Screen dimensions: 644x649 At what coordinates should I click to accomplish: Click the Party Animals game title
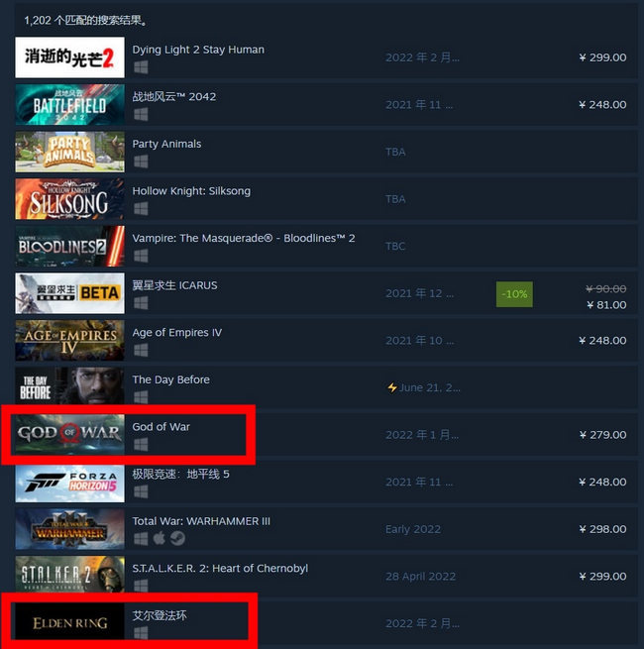[x=166, y=144]
